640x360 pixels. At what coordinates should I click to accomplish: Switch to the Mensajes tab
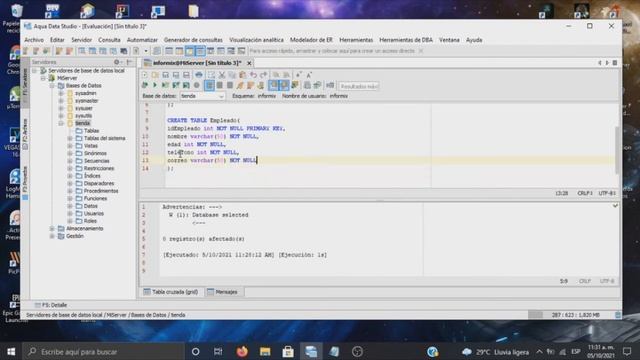coord(222,292)
